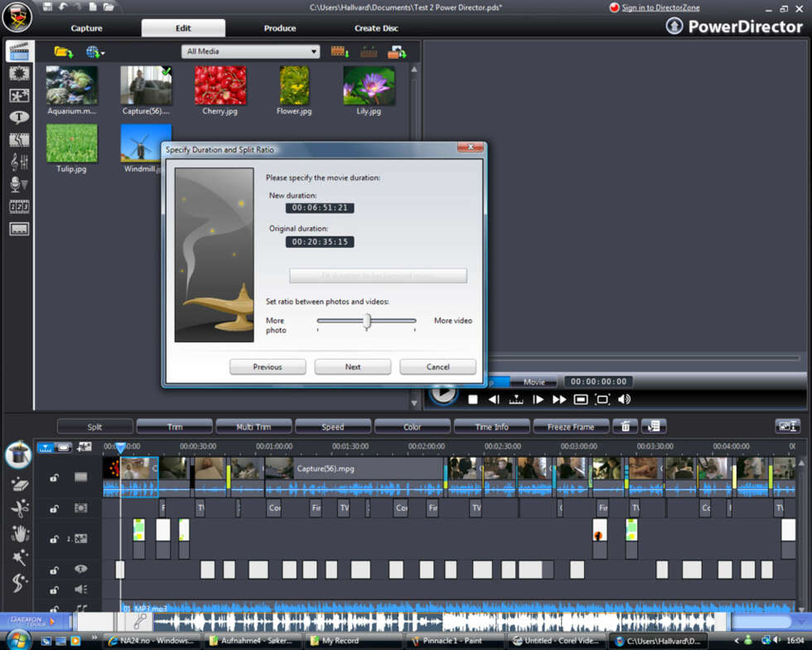The width and height of the screenshot is (812, 650).
Task: Adjust the photo-to-video ratio slider handle
Action: click(366, 322)
